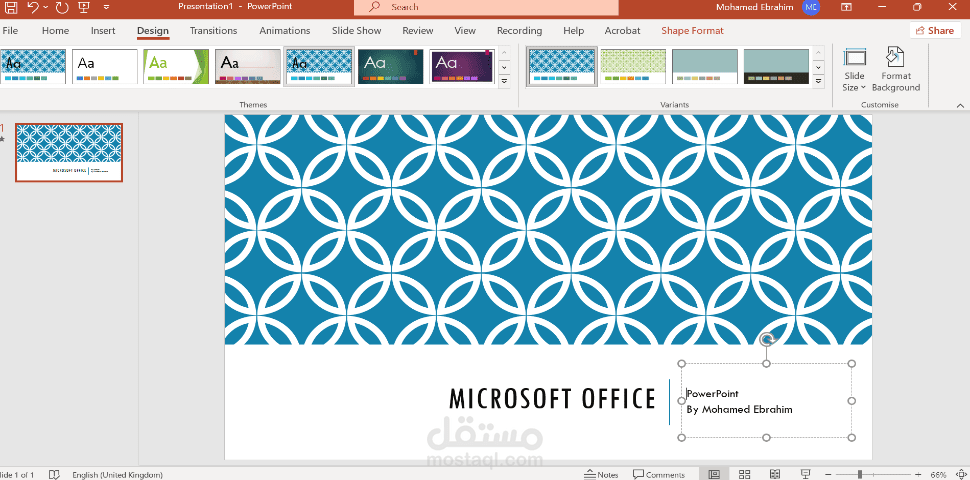Click the zoom out minus button
This screenshot has width=970, height=480.
click(x=830, y=474)
